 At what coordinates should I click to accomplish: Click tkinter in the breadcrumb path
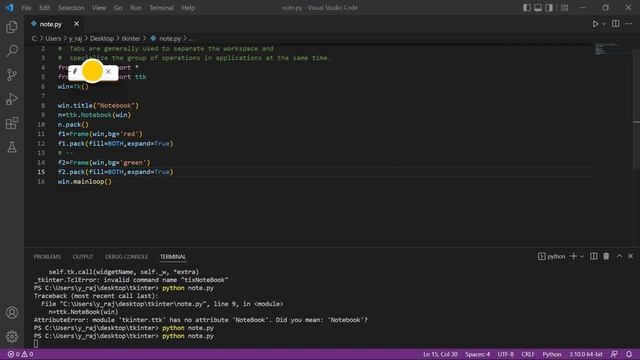point(131,38)
